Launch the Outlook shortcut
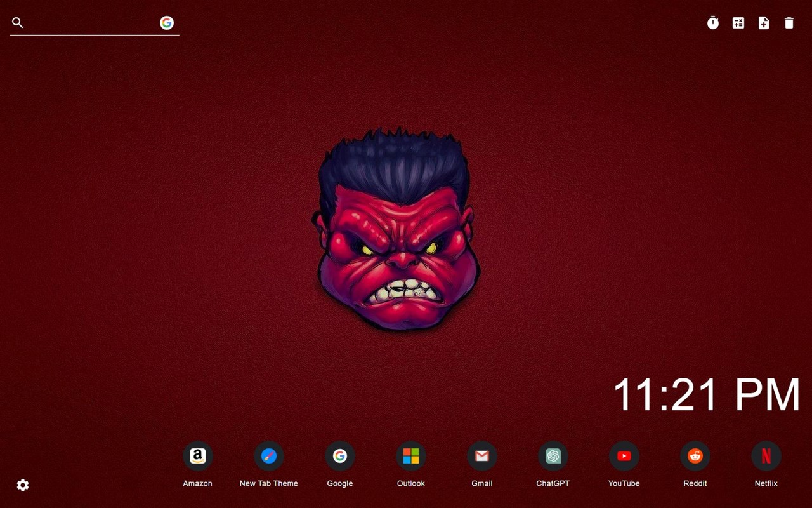 pos(410,456)
